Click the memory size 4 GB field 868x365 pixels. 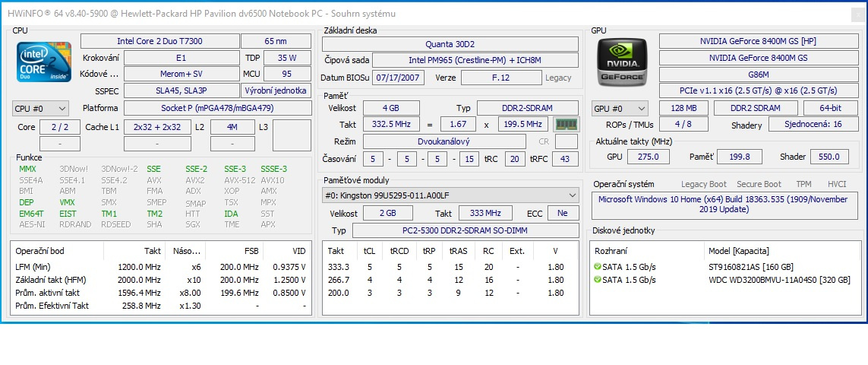390,108
